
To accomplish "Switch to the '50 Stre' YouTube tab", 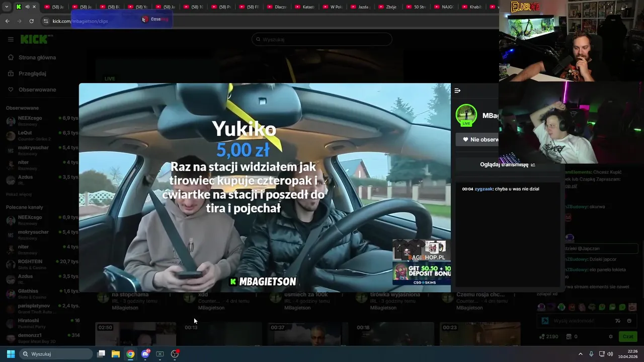I will (416, 7).
